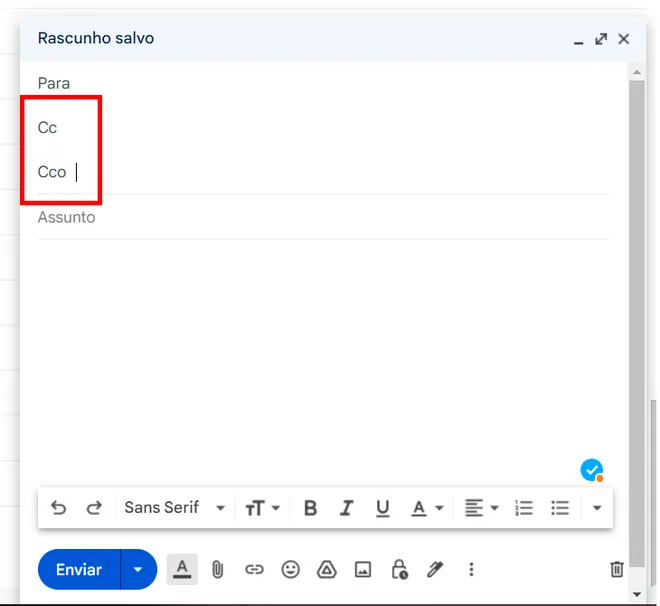660x606 pixels.
Task: Discard draft with trash icon
Action: tap(616, 569)
